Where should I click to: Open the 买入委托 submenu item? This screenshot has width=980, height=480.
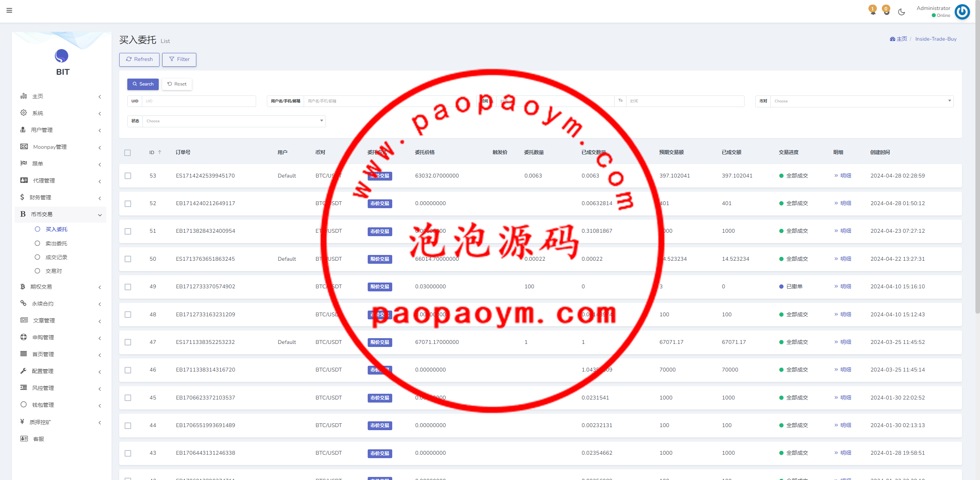[x=56, y=229]
